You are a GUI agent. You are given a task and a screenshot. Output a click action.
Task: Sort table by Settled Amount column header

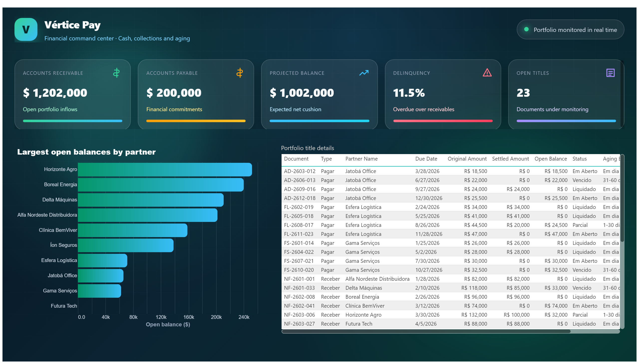pyautogui.click(x=510, y=159)
